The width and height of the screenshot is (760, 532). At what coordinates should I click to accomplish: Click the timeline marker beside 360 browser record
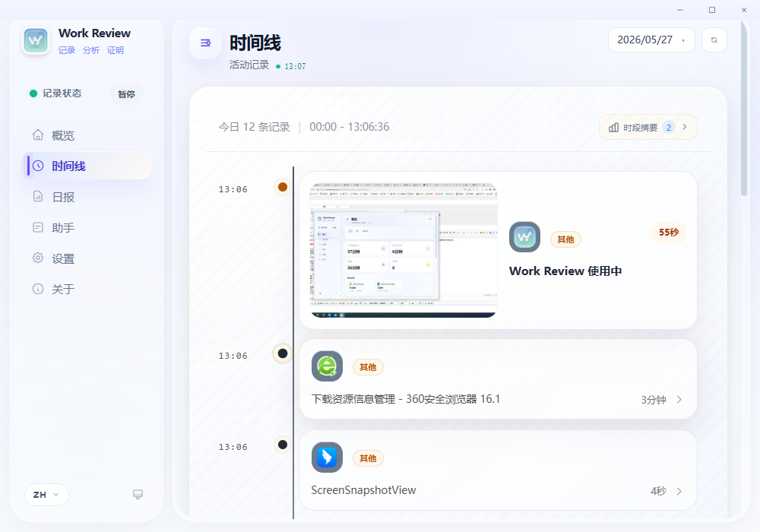point(283,353)
